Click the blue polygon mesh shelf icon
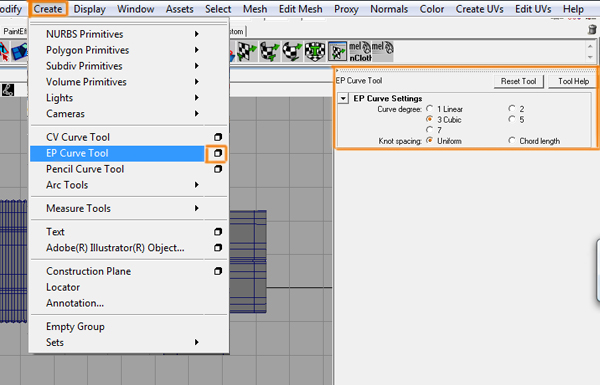Image resolution: width=600 pixels, height=385 pixels. pyautogui.click(x=19, y=52)
